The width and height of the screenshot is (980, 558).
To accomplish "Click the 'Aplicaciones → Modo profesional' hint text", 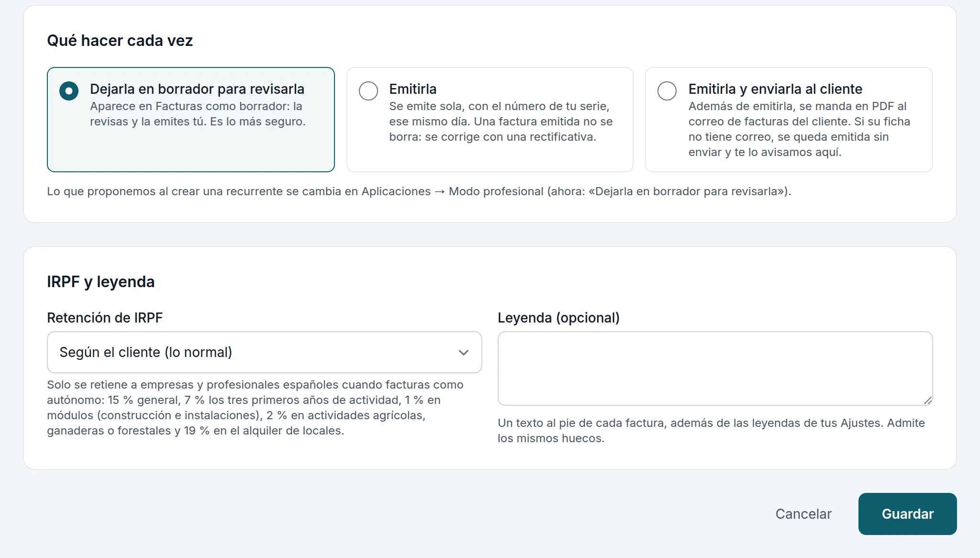I will (x=453, y=191).
